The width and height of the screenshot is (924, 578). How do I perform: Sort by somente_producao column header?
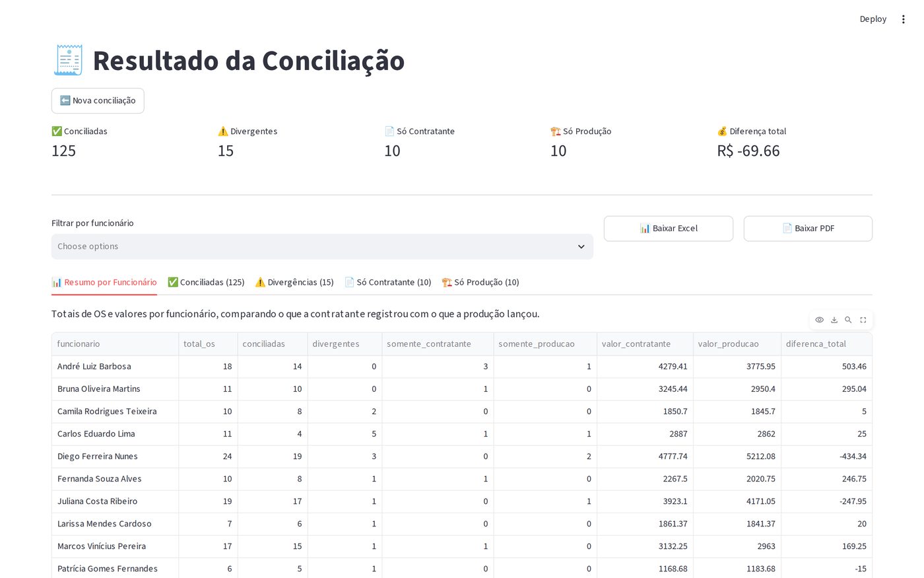click(x=545, y=344)
